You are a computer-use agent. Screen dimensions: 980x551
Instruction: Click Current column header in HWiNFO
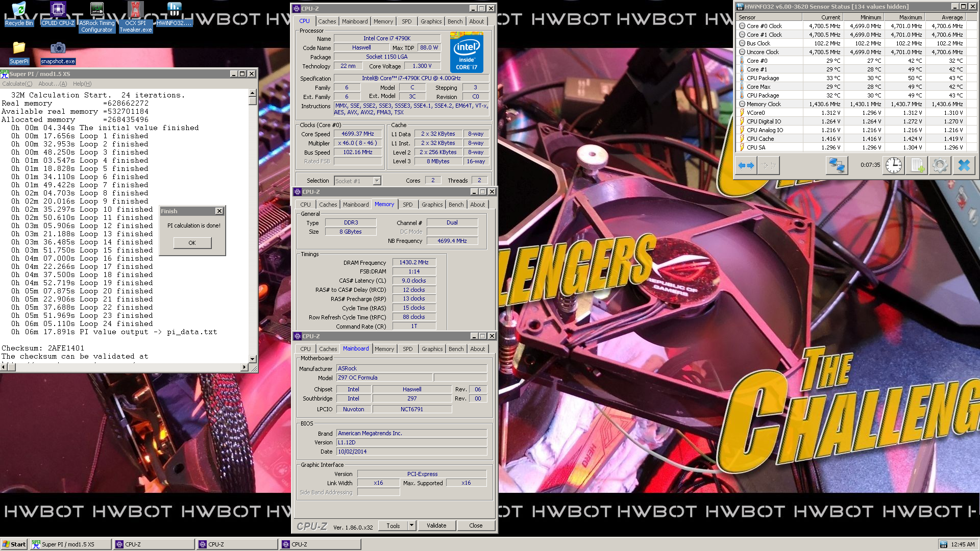click(x=823, y=17)
